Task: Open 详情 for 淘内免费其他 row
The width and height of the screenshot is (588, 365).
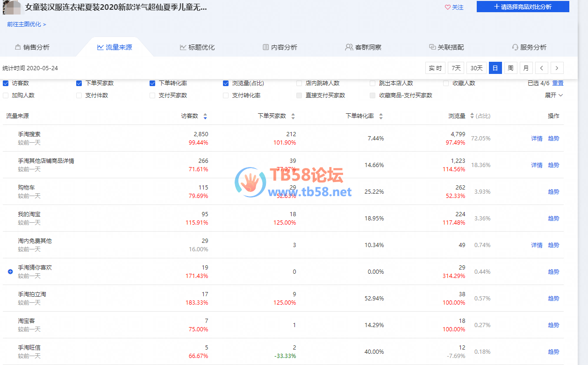Action: tap(537, 245)
